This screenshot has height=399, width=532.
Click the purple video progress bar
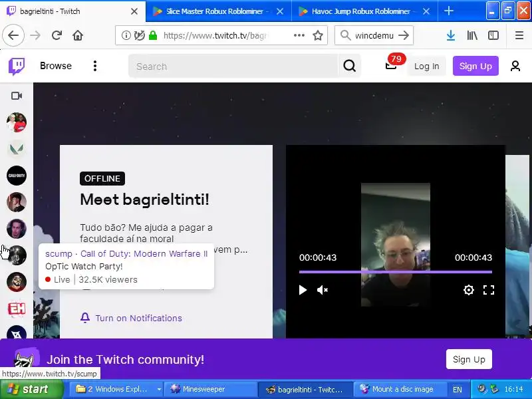[x=395, y=272]
